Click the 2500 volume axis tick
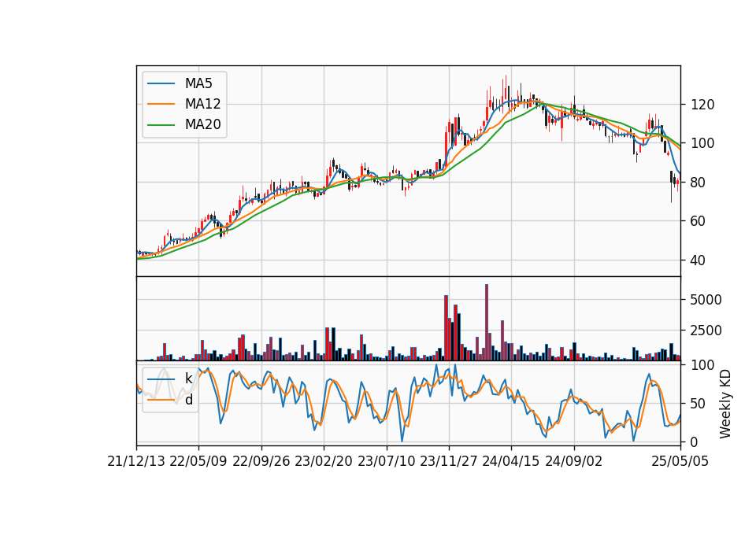This screenshot has height=543, width=756. (x=706, y=331)
